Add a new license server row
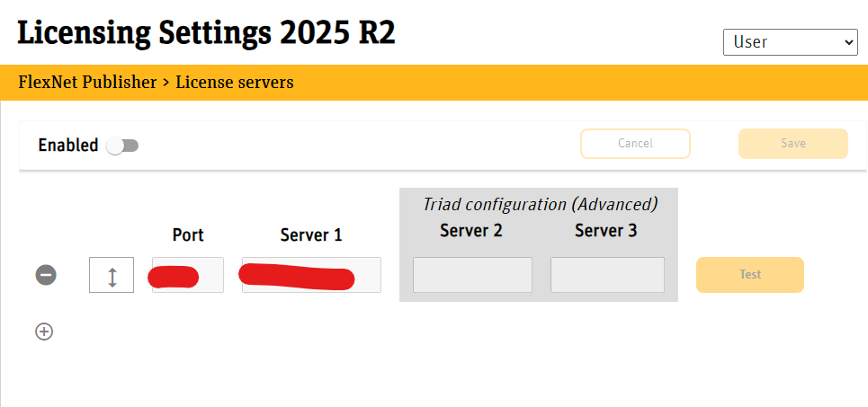The height and width of the screenshot is (407, 868). [44, 332]
